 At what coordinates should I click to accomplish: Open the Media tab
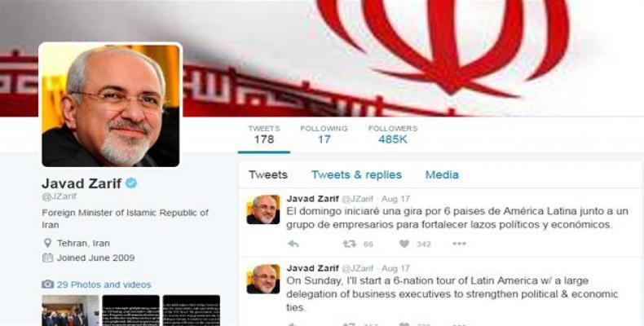tap(442, 175)
